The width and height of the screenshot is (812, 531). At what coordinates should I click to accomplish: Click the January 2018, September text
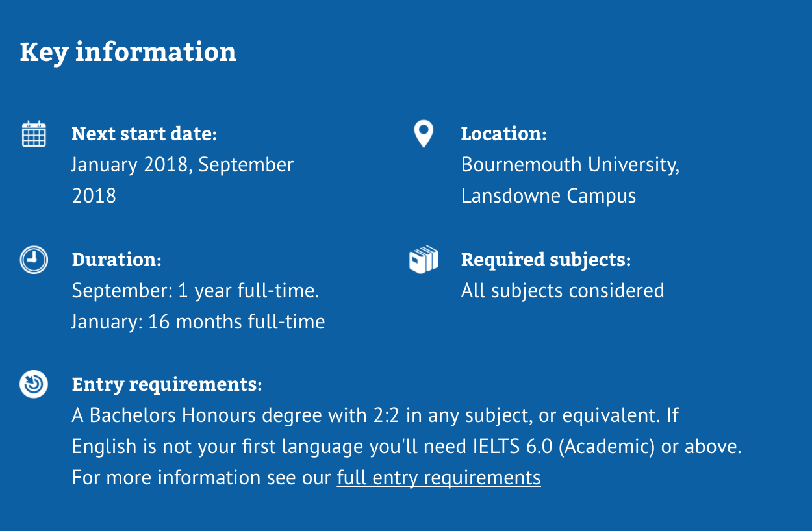pyautogui.click(x=183, y=165)
